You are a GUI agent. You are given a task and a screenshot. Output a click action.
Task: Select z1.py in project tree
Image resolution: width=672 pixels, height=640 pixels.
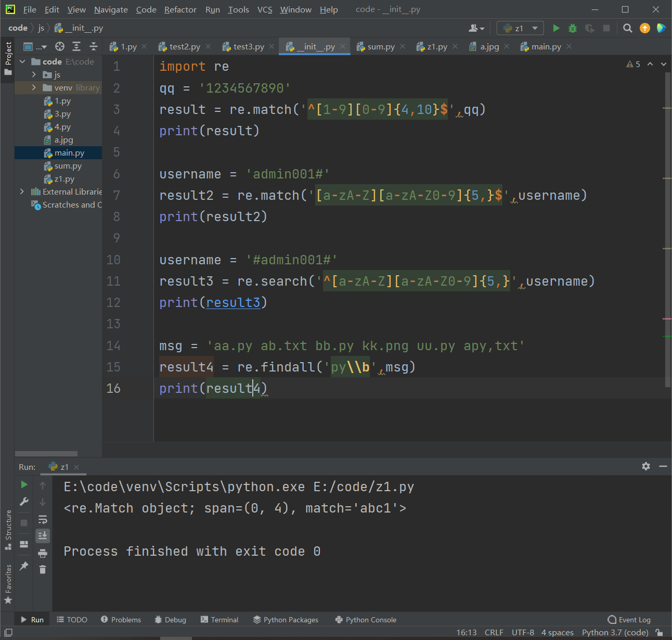click(59, 179)
